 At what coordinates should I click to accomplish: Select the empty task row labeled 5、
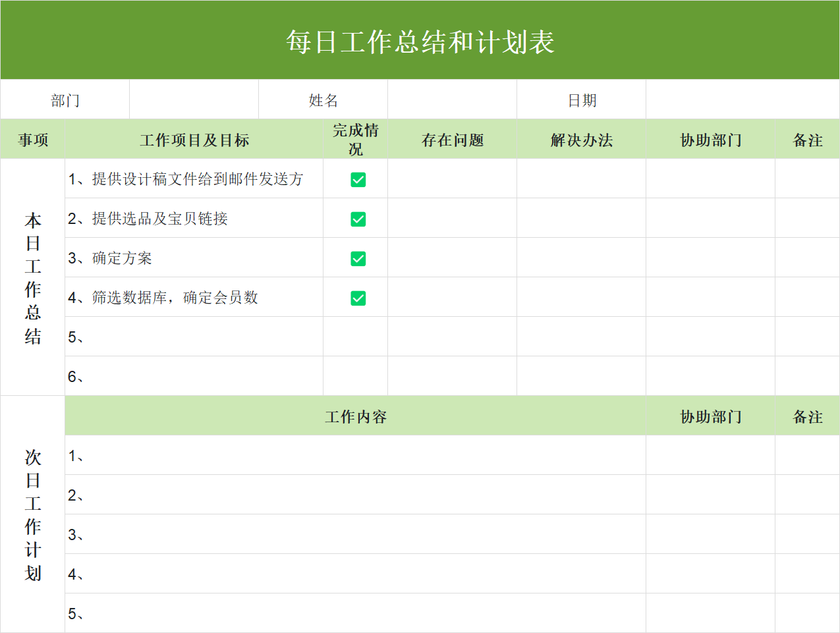point(194,337)
